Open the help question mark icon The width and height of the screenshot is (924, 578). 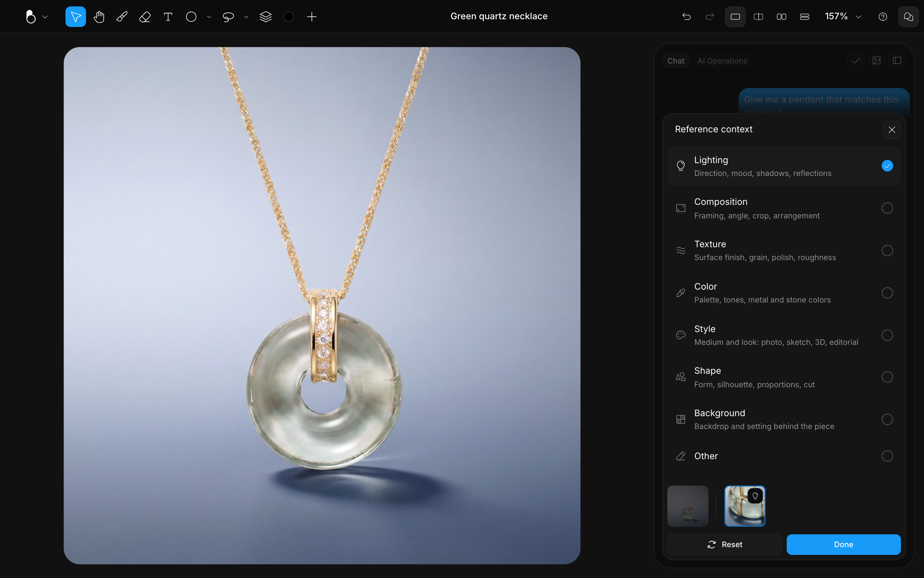pyautogui.click(x=883, y=17)
